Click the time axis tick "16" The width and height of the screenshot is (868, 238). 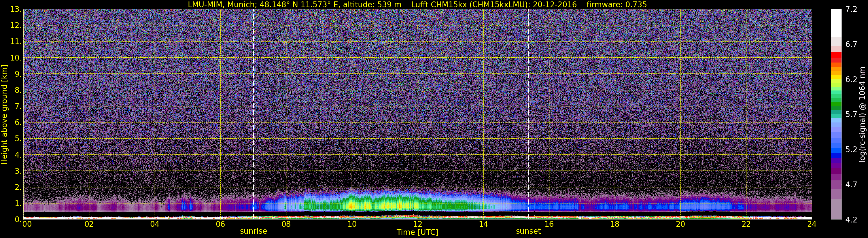click(x=549, y=224)
